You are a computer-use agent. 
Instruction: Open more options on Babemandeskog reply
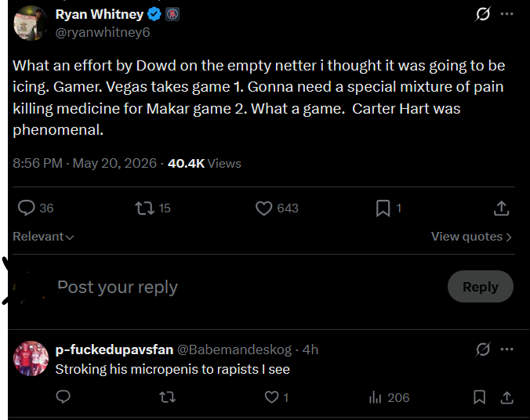click(507, 349)
